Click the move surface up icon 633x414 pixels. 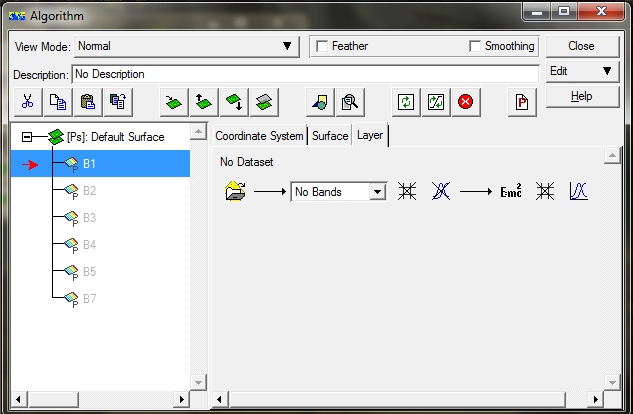click(x=204, y=102)
